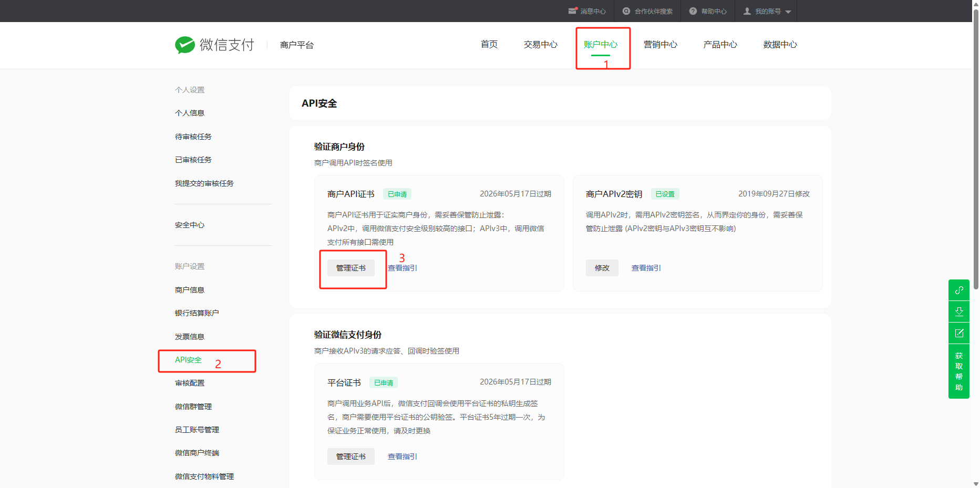The image size is (980, 488).
Task: Click the 商户平台 label beside the logo
Action: coord(297,45)
